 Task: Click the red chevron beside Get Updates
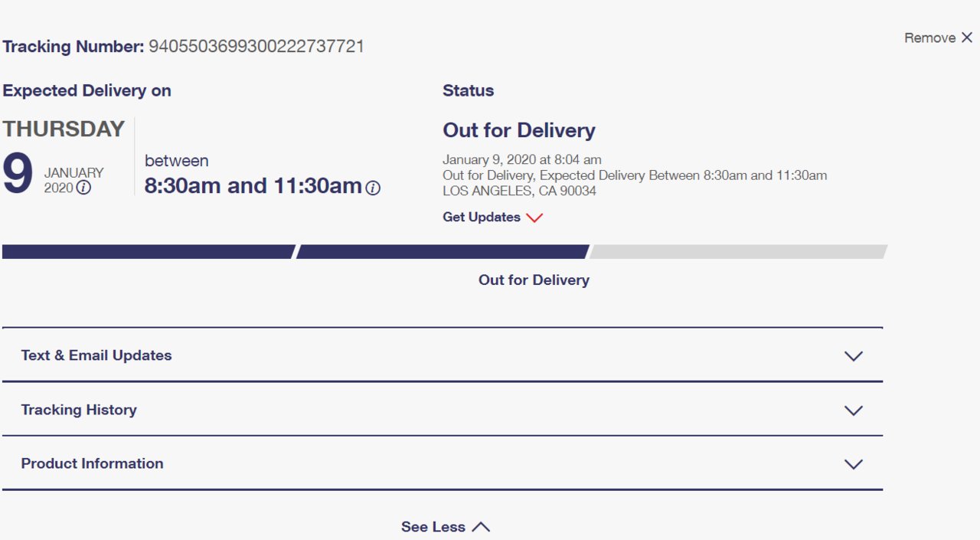(534, 218)
